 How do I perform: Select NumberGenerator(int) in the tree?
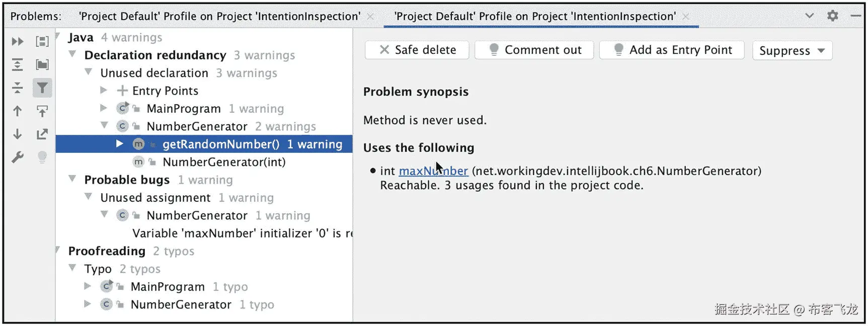[224, 162]
